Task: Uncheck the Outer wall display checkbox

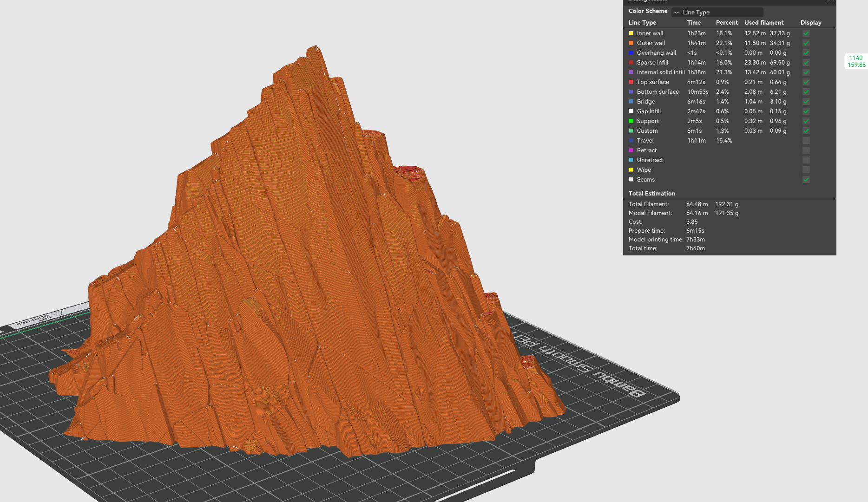Action: point(806,43)
